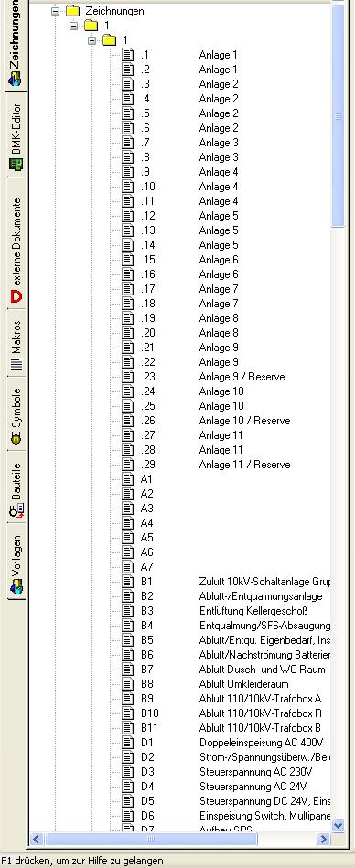Image resolution: width=355 pixels, height=868 pixels.
Task: Open the page icon for sheet .1
Action: click(128, 55)
